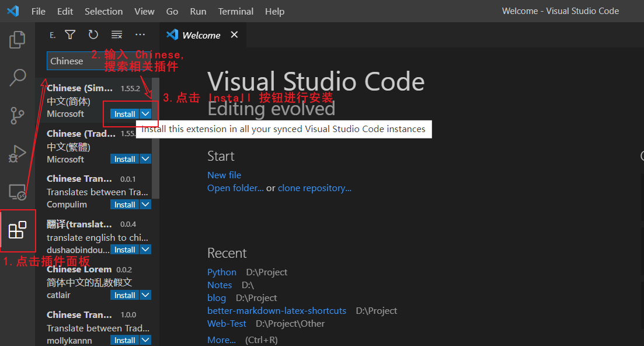
Task: Open the Run and Debug panel
Action: point(17,154)
